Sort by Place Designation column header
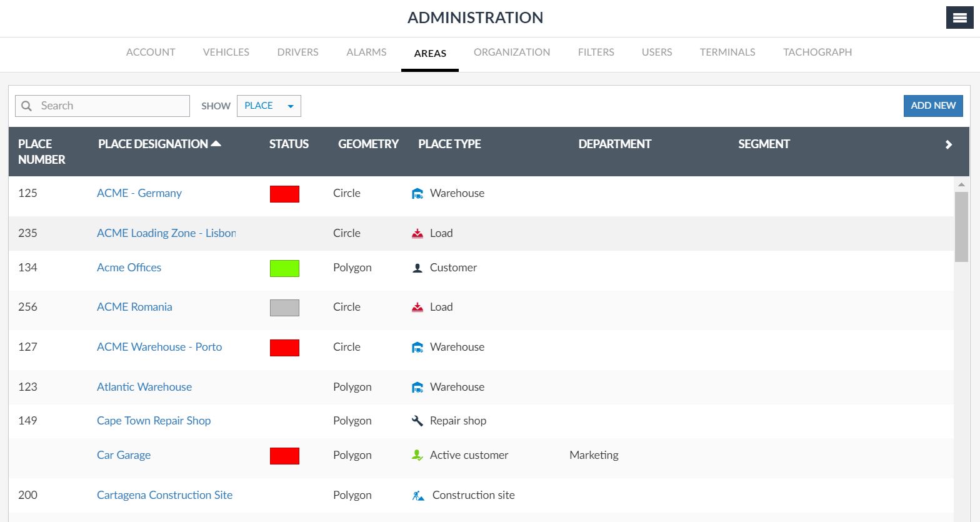 tap(153, 144)
